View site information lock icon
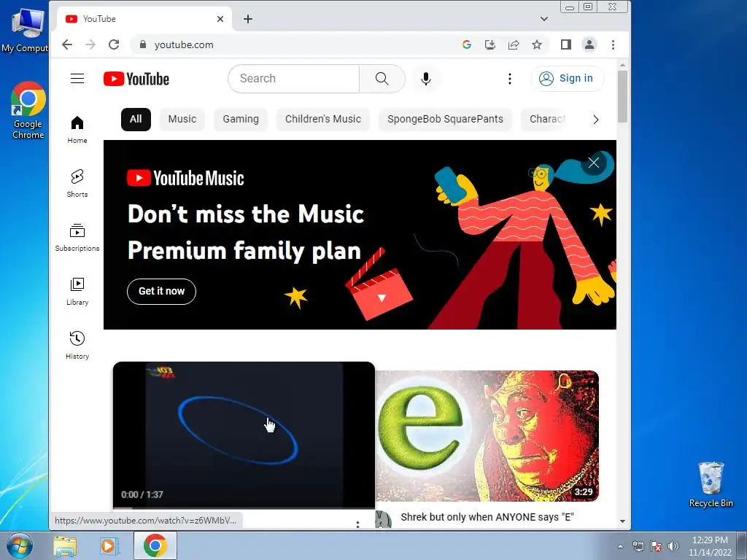747x560 pixels. pos(142,44)
